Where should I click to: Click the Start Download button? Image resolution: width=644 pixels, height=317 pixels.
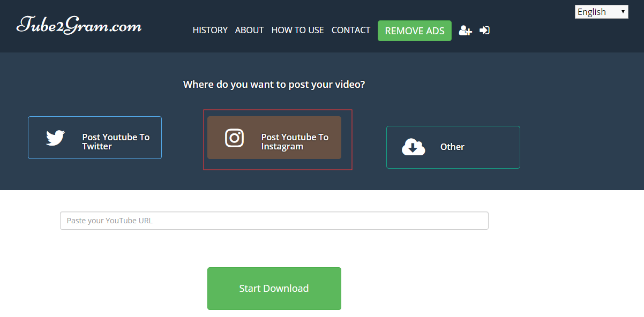click(x=274, y=289)
